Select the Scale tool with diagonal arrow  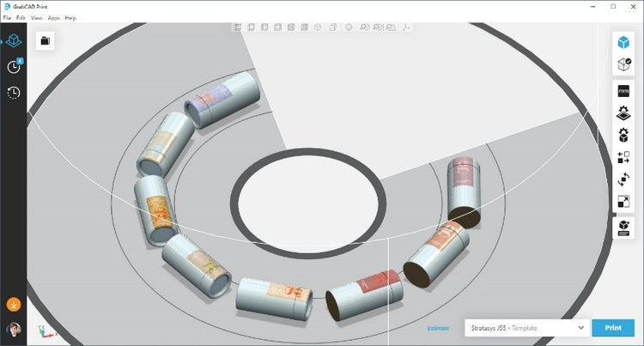coord(623,202)
